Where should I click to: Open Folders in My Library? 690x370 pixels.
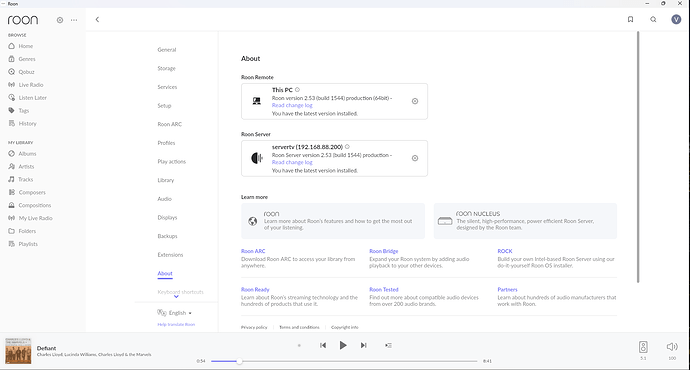coord(22,231)
